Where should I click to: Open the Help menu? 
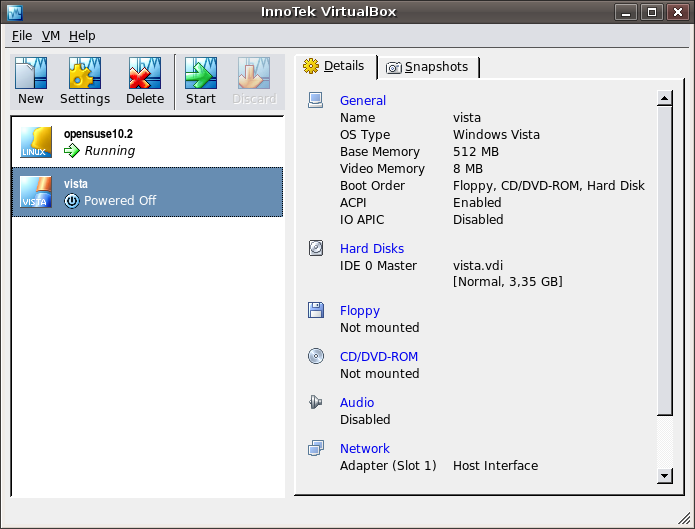tap(82, 35)
